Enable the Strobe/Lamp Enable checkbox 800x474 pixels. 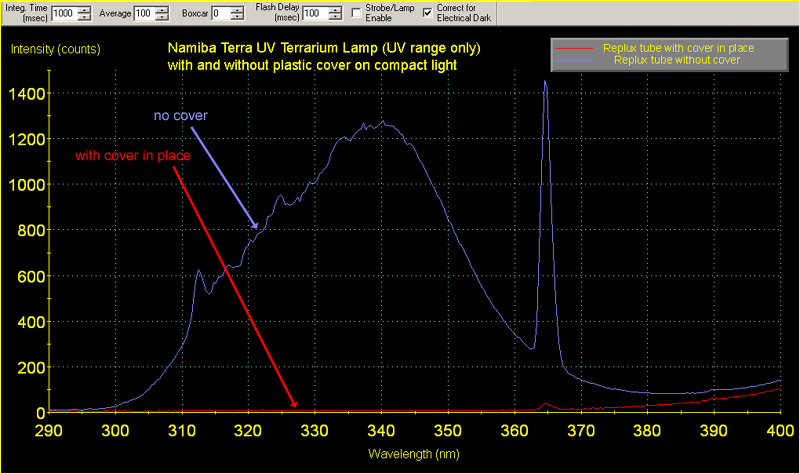tap(357, 12)
